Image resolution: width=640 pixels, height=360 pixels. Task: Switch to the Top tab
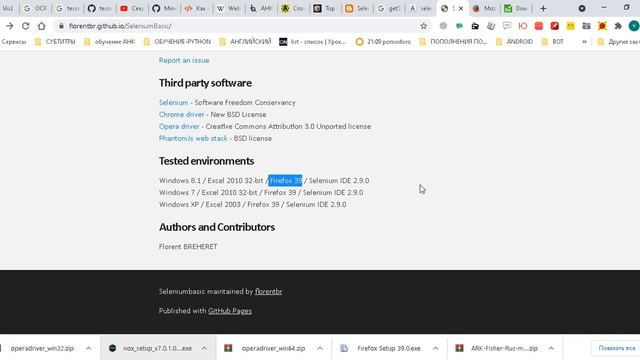click(324, 8)
